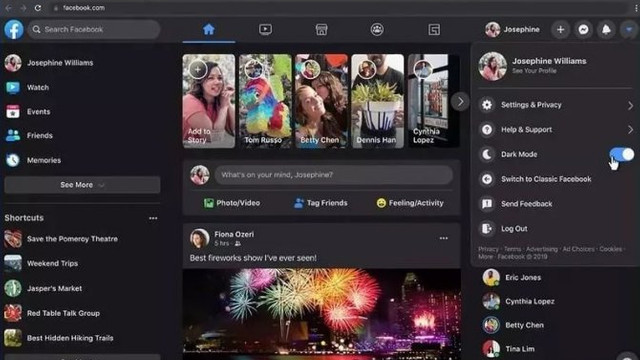Open the Weekend Trips shortcut
The width and height of the screenshot is (640, 360).
(41, 264)
